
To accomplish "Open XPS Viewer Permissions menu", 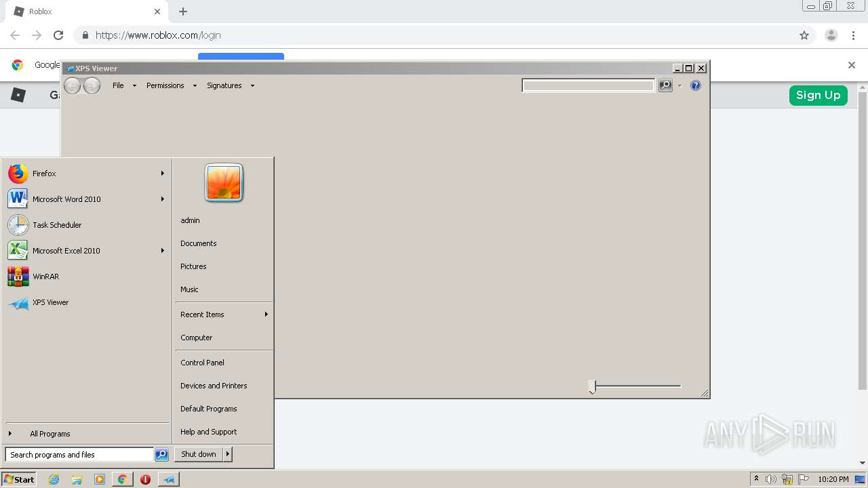I will tap(171, 85).
